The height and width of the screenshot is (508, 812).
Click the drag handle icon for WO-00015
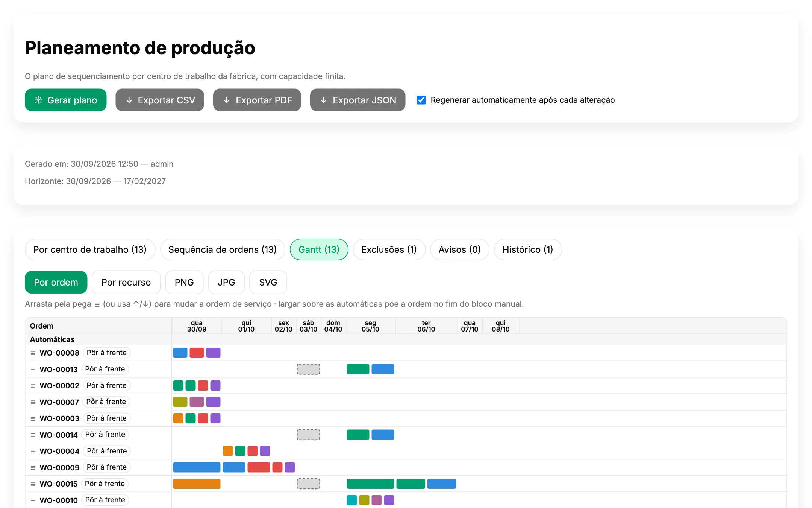(33, 484)
